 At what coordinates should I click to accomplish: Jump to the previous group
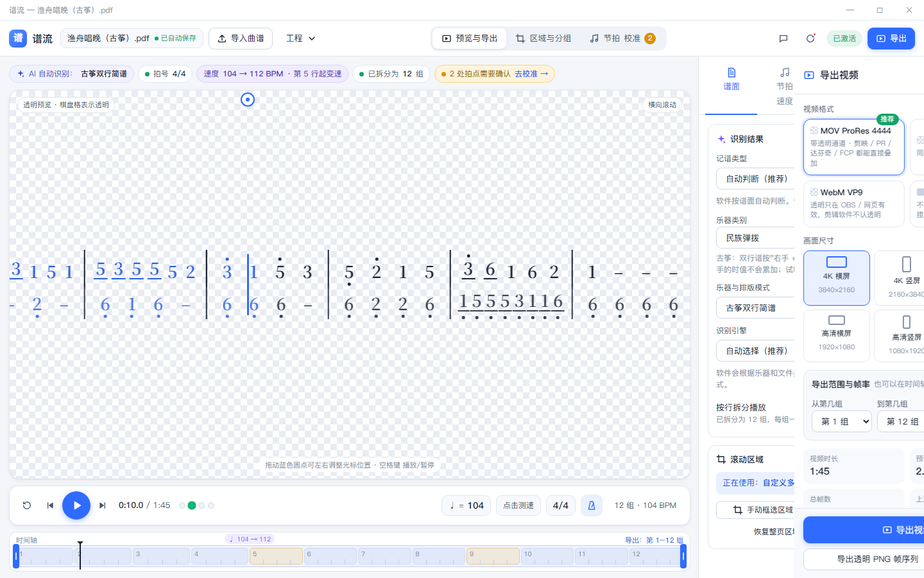(50, 505)
